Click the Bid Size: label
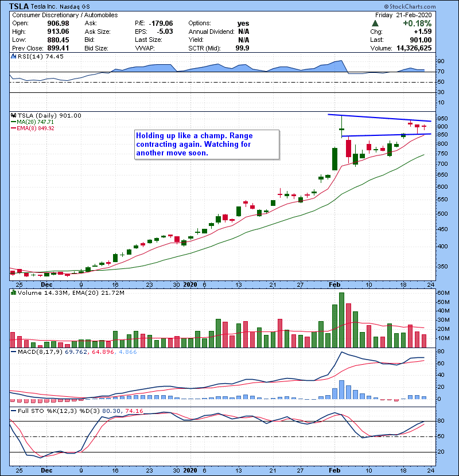This screenshot has height=476, width=459. pyautogui.click(x=96, y=48)
